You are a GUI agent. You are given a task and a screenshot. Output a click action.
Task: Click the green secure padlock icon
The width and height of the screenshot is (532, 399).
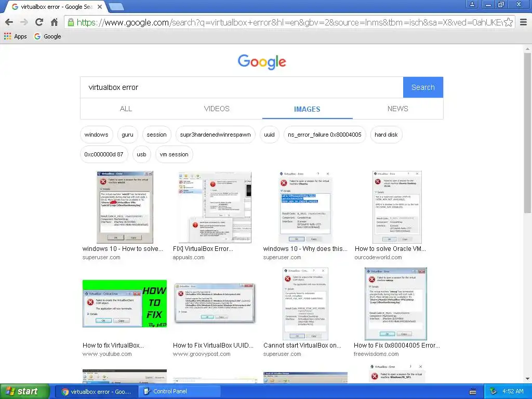pos(71,22)
